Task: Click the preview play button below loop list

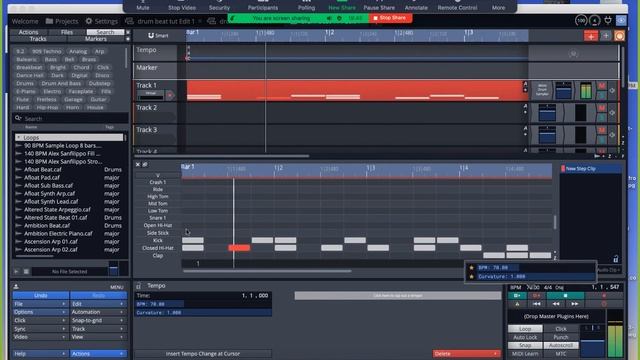Action: tap(17, 271)
